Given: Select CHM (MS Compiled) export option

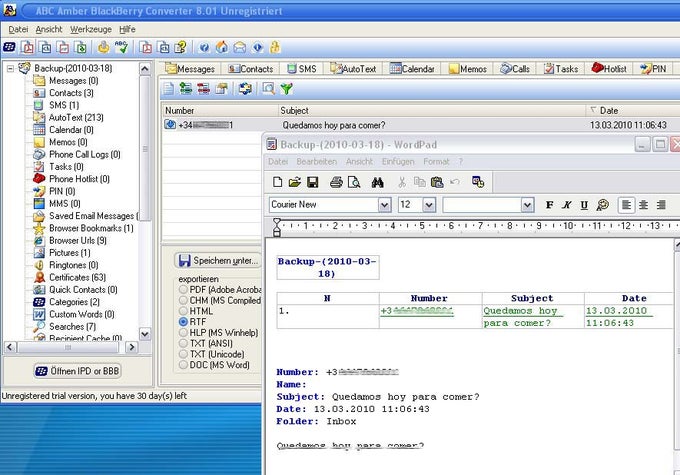Looking at the screenshot, I should point(219,300).
